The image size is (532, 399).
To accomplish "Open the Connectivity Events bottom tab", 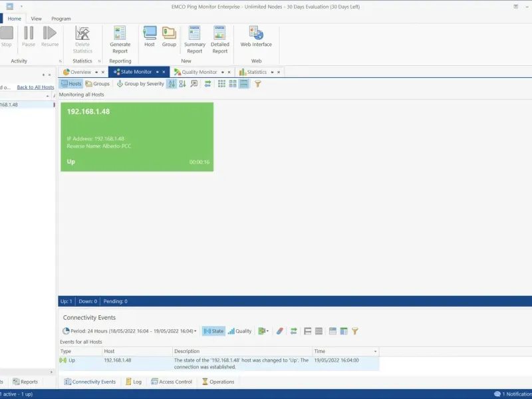I will coord(90,382).
